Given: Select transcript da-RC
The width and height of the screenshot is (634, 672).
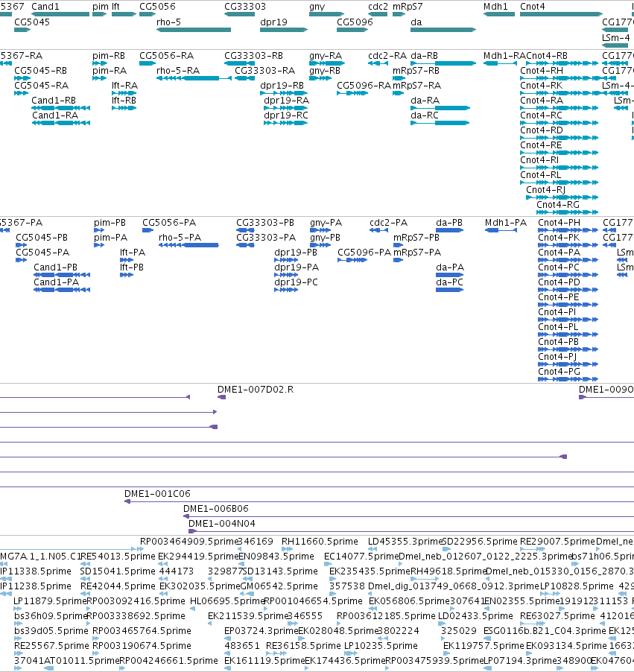Looking at the screenshot, I should point(425,115).
